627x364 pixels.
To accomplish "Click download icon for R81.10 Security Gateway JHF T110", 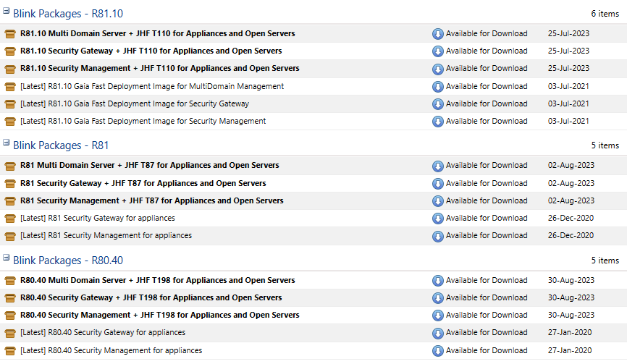I will pos(437,51).
